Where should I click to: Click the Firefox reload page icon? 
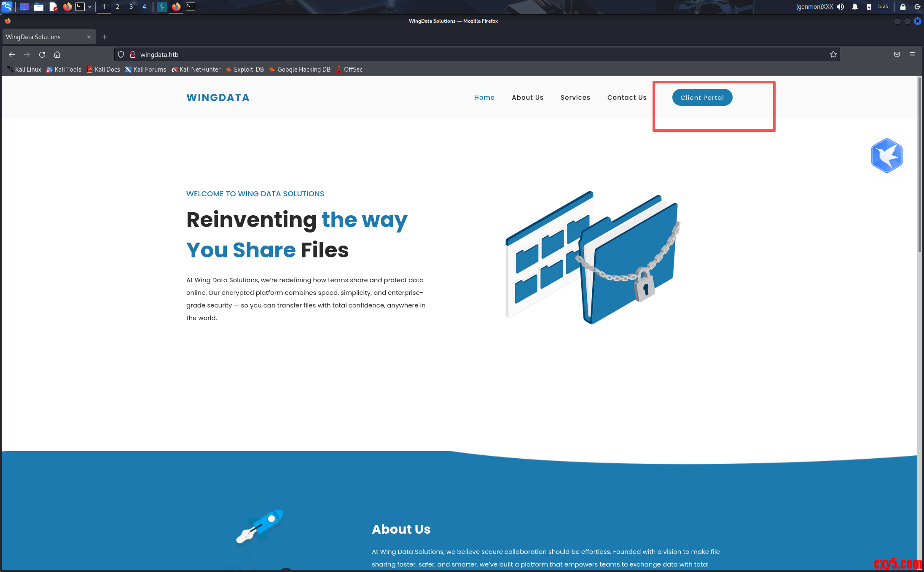pyautogui.click(x=42, y=54)
